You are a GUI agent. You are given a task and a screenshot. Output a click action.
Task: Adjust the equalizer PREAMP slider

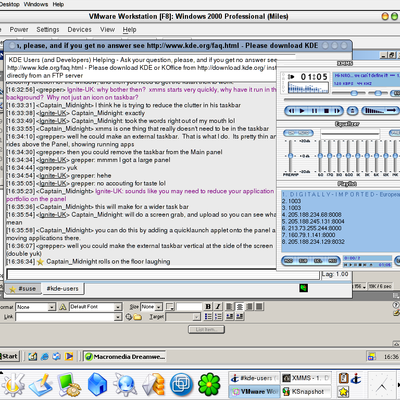(x=290, y=156)
